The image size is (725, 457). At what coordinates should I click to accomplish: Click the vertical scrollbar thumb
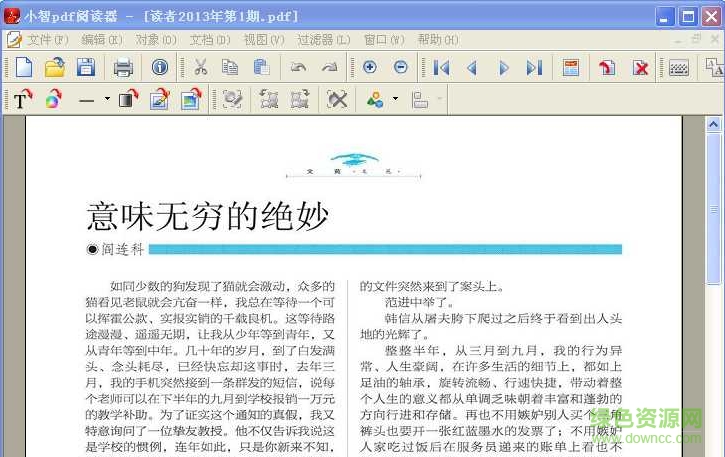713,209
